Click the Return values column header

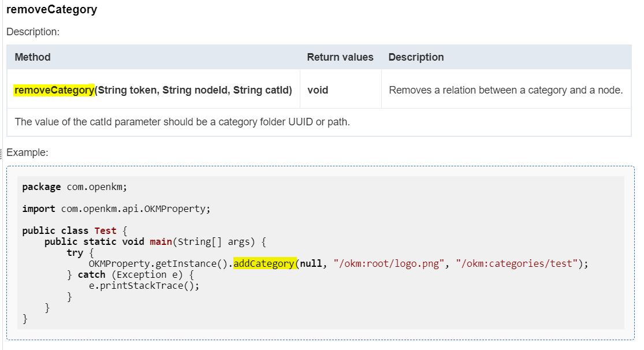click(x=340, y=57)
